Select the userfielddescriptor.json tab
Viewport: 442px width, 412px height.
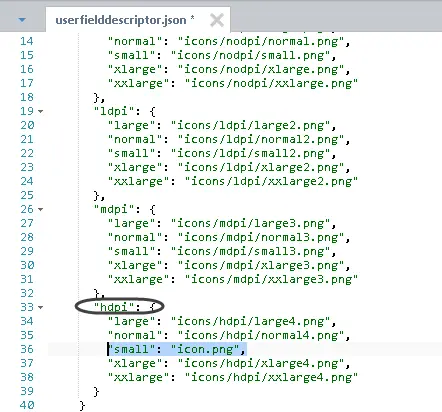coord(125,20)
